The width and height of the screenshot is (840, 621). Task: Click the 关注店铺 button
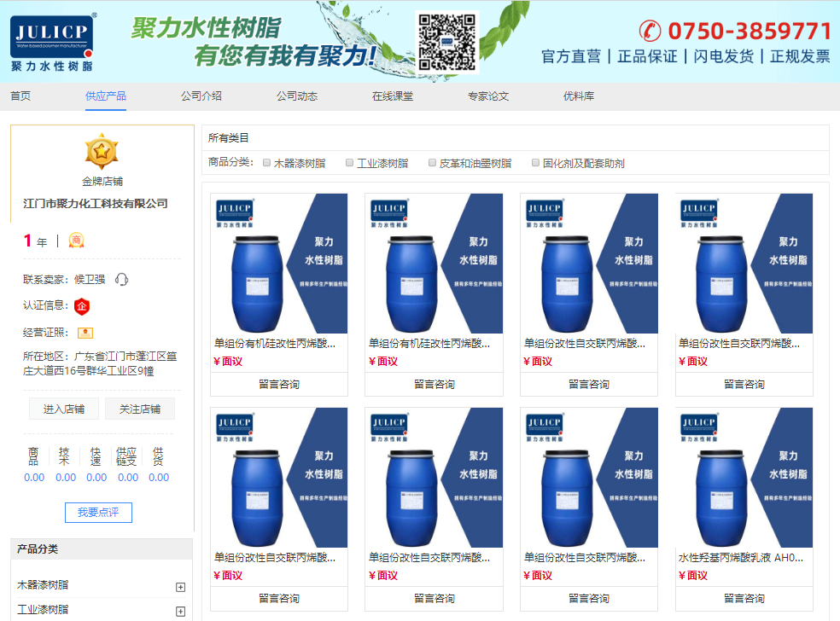coord(140,409)
